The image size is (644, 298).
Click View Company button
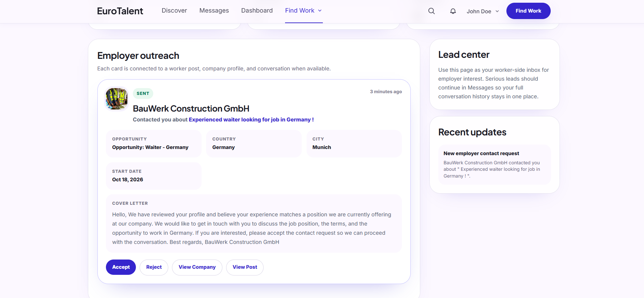click(197, 267)
